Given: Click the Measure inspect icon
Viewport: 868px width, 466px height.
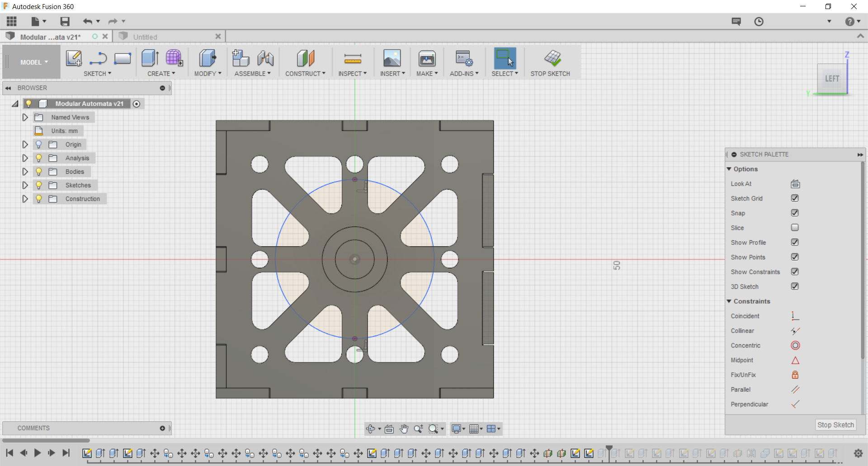Looking at the screenshot, I should point(353,58).
